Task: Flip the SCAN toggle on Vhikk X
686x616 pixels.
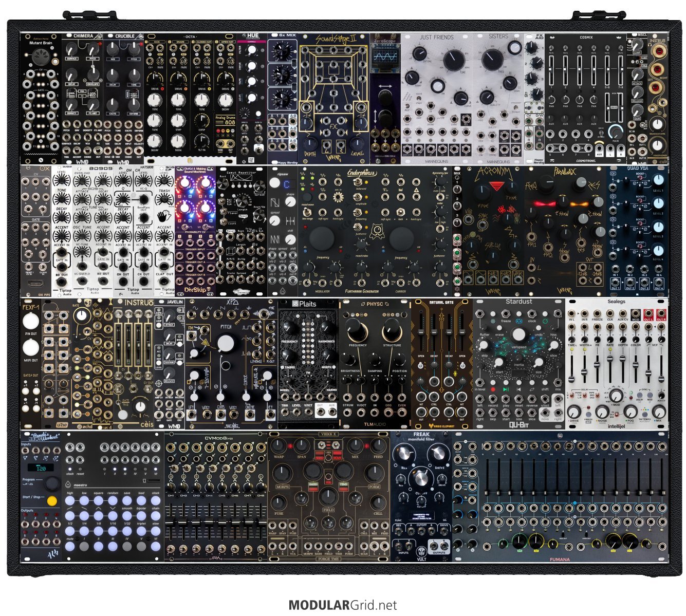Action: [336, 445]
